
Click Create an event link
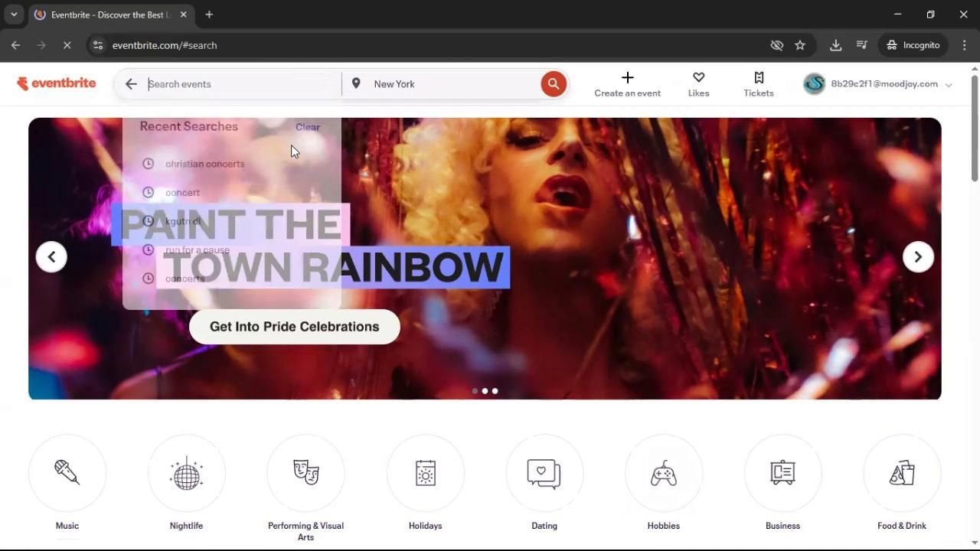[x=627, y=84]
